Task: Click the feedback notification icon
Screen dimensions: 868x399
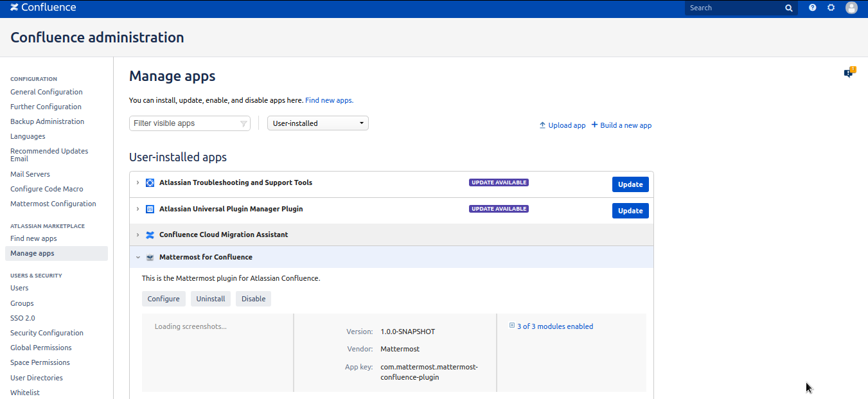Action: (849, 73)
